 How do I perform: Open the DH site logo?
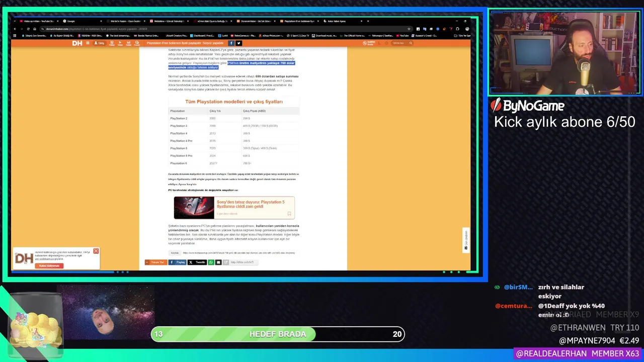pos(77,43)
